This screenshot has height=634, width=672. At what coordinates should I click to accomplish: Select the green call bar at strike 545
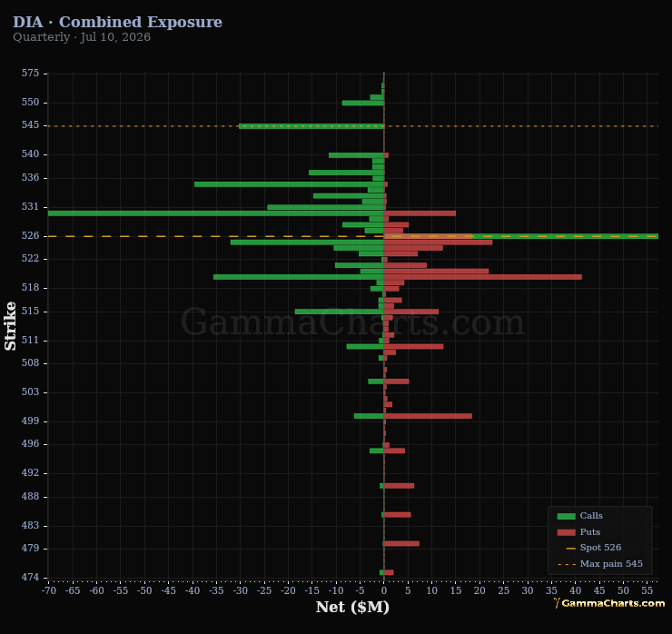point(311,126)
